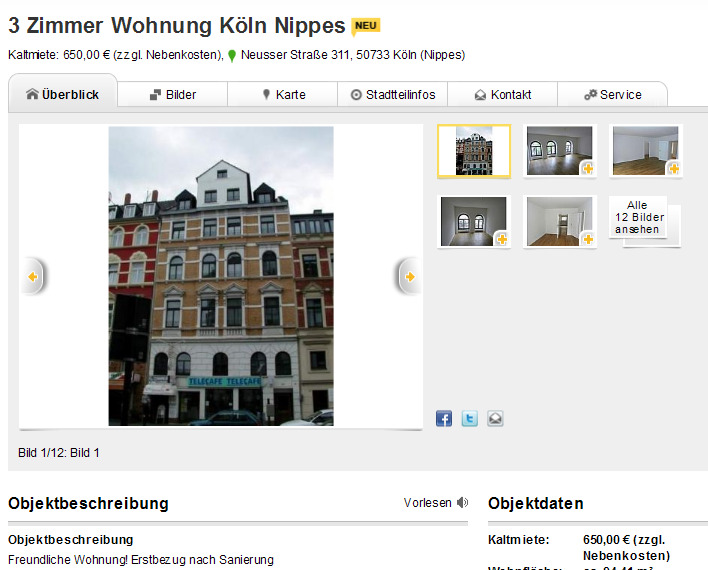Image resolution: width=708 pixels, height=570 pixels.
Task: Select the empty white-wall room thumbnail
Action: point(646,151)
